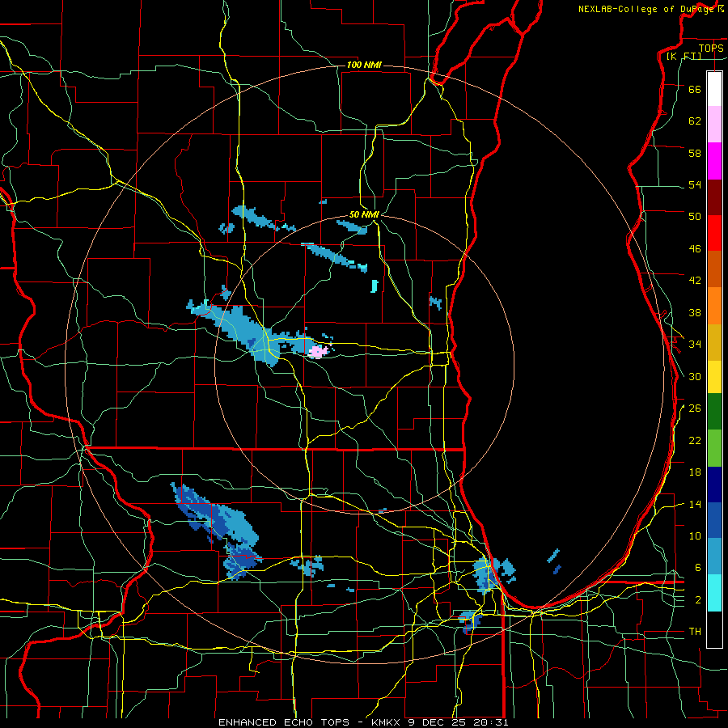This screenshot has width=728, height=728.
Task: Click the magenta legend swatch
Action: click(x=714, y=161)
